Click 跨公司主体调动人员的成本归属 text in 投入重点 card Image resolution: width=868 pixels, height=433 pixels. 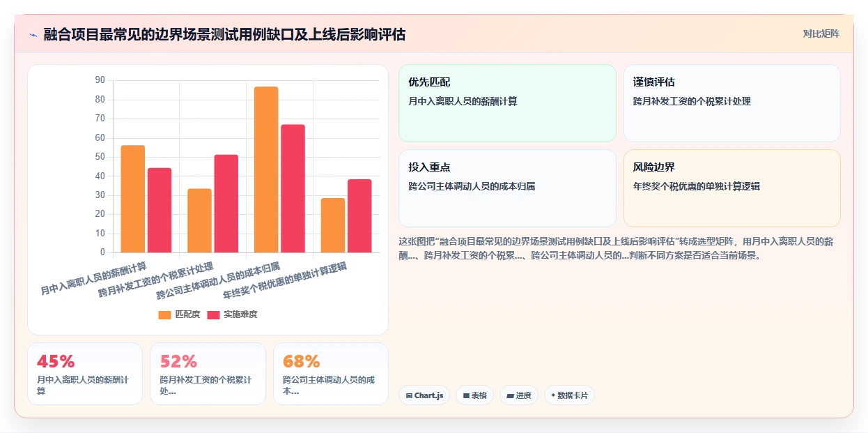472,186
